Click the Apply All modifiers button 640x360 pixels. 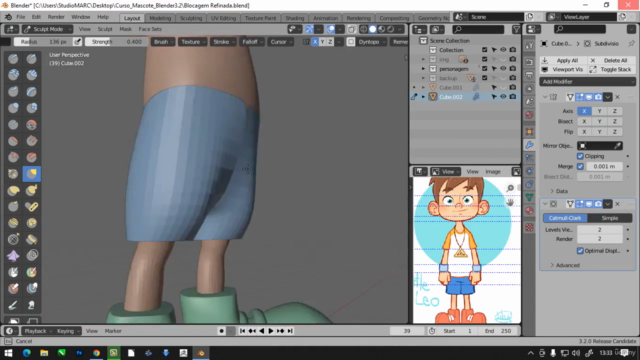(563, 60)
